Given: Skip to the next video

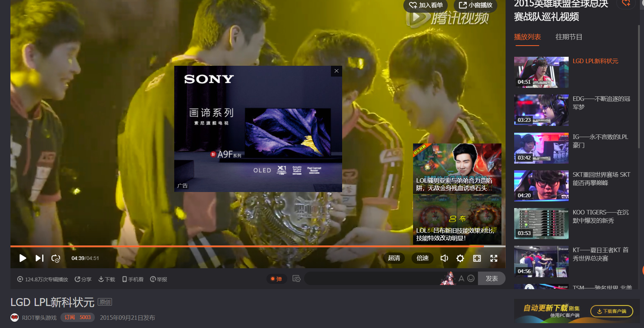Looking at the screenshot, I should click(x=40, y=258).
